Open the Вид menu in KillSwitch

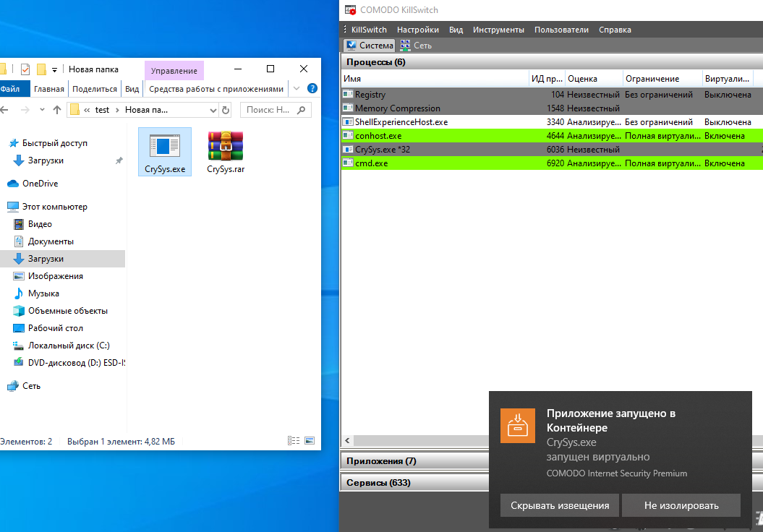coord(456,30)
